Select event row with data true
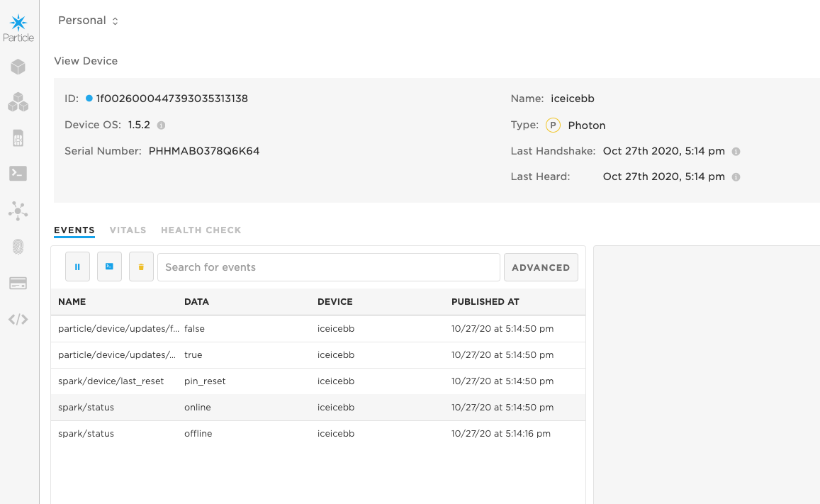820x504 pixels. tap(318, 355)
